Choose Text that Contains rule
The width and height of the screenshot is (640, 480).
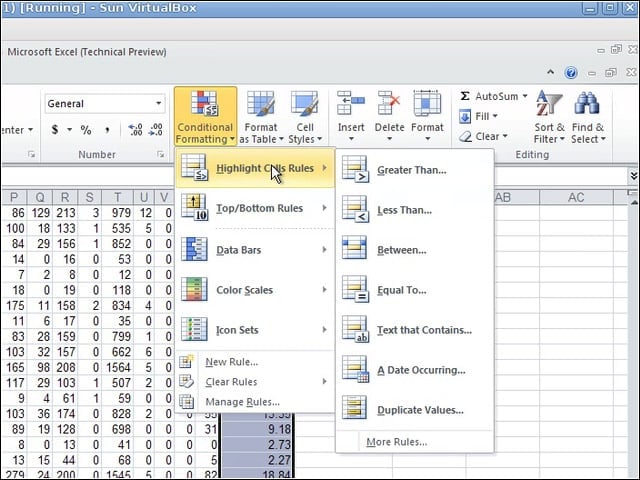coord(414,330)
